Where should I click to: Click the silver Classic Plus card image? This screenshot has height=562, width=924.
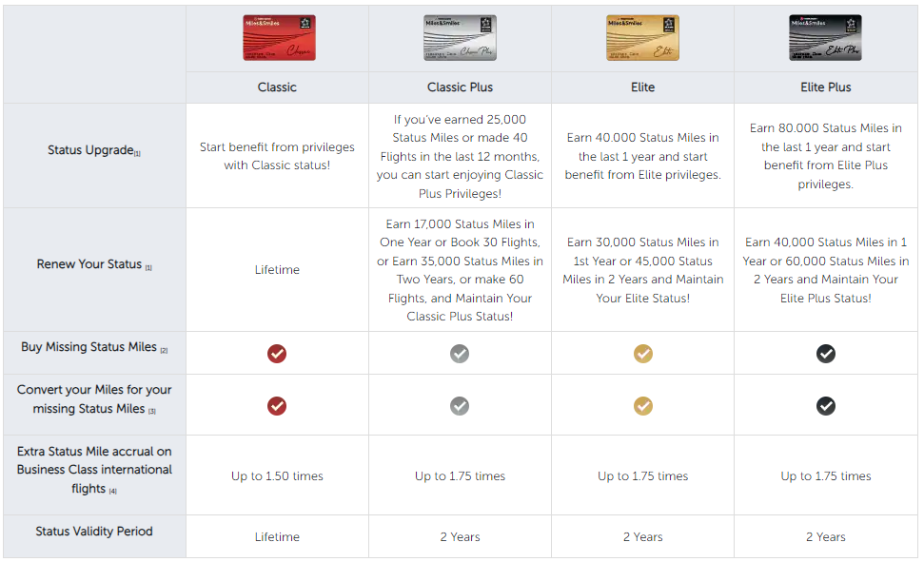461,38
